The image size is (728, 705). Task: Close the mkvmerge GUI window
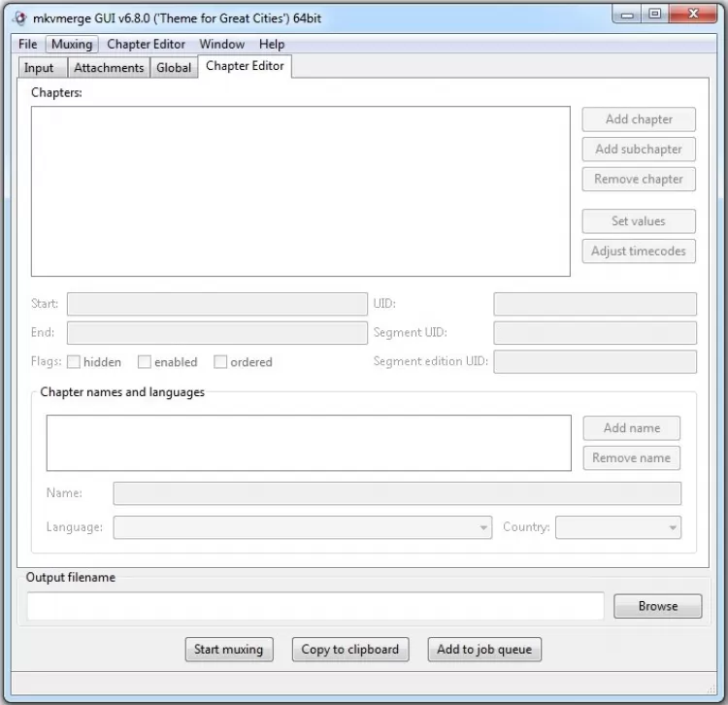(693, 14)
